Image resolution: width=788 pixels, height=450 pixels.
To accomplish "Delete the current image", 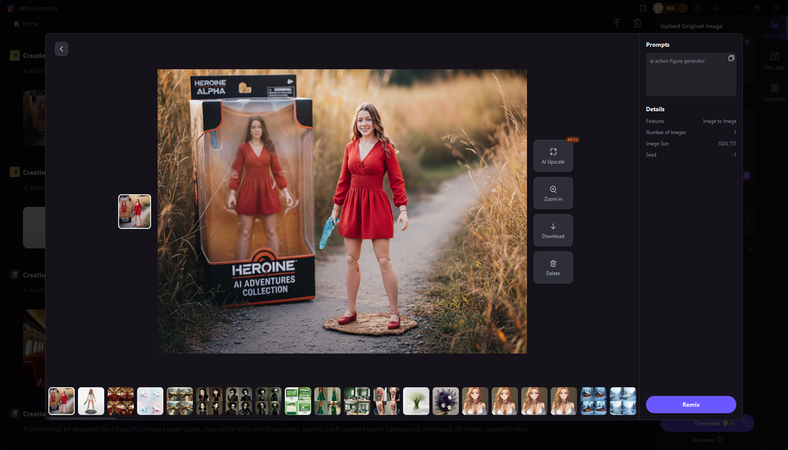I will click(x=553, y=267).
